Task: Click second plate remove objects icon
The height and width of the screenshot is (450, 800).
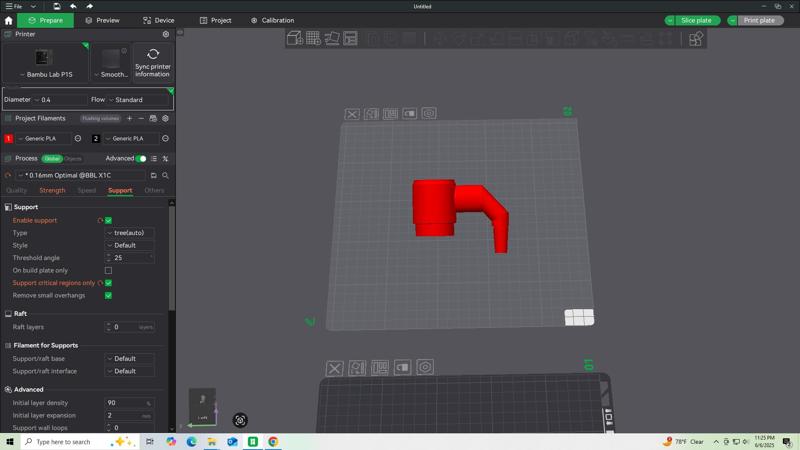Action: 335,368
